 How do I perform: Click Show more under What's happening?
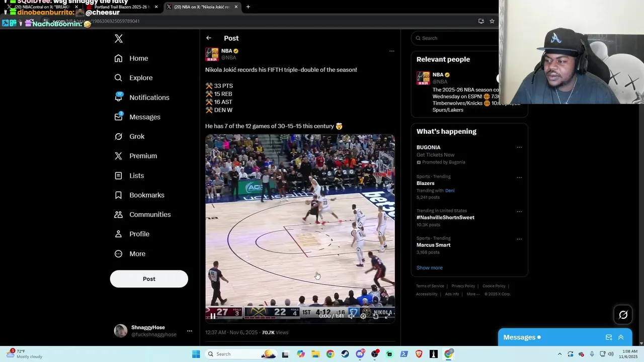[x=429, y=268]
